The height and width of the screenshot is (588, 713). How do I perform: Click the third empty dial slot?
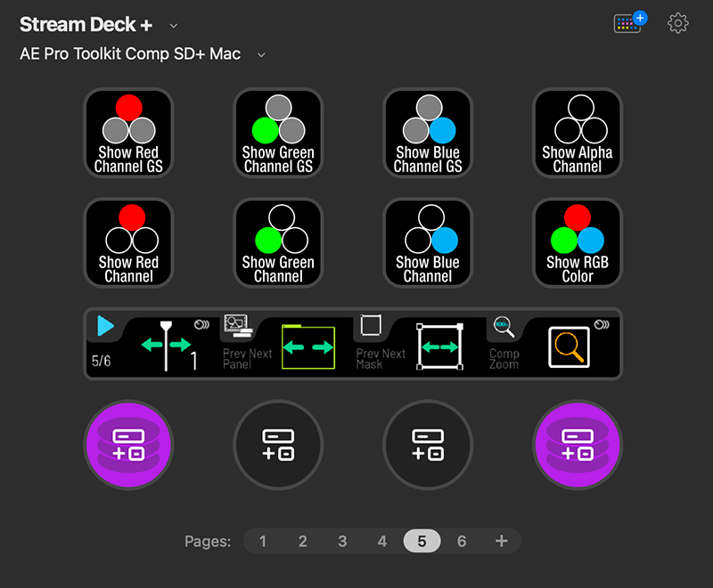pos(428,445)
